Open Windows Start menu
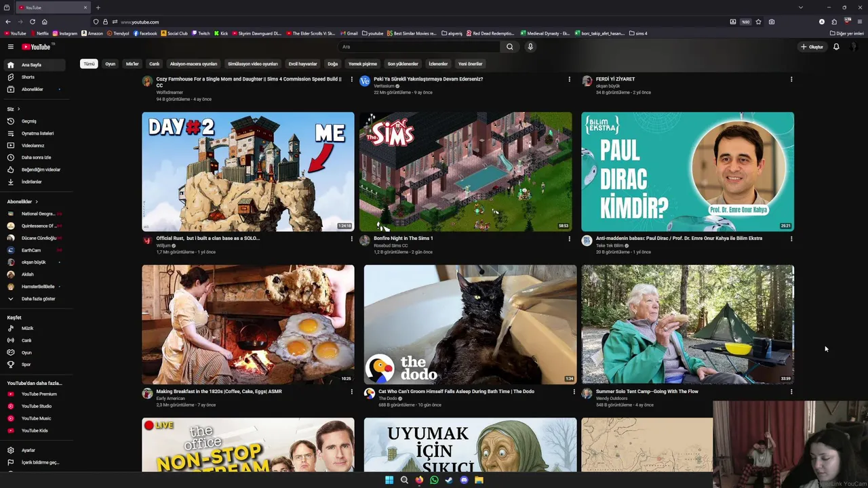868x488 pixels. point(389,480)
